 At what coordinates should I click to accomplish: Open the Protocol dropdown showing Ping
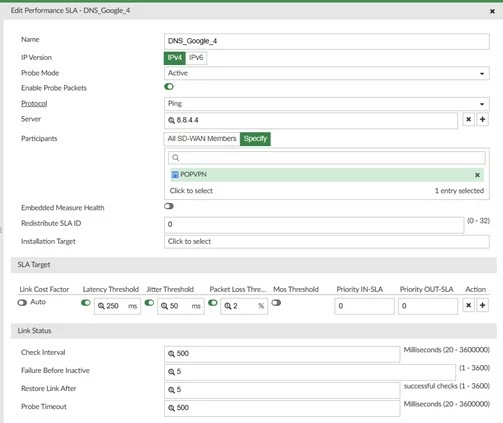pyautogui.click(x=326, y=104)
